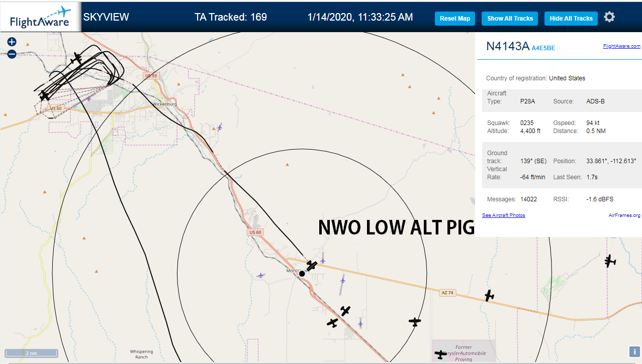Click the N4143A registration heading

tap(508, 46)
